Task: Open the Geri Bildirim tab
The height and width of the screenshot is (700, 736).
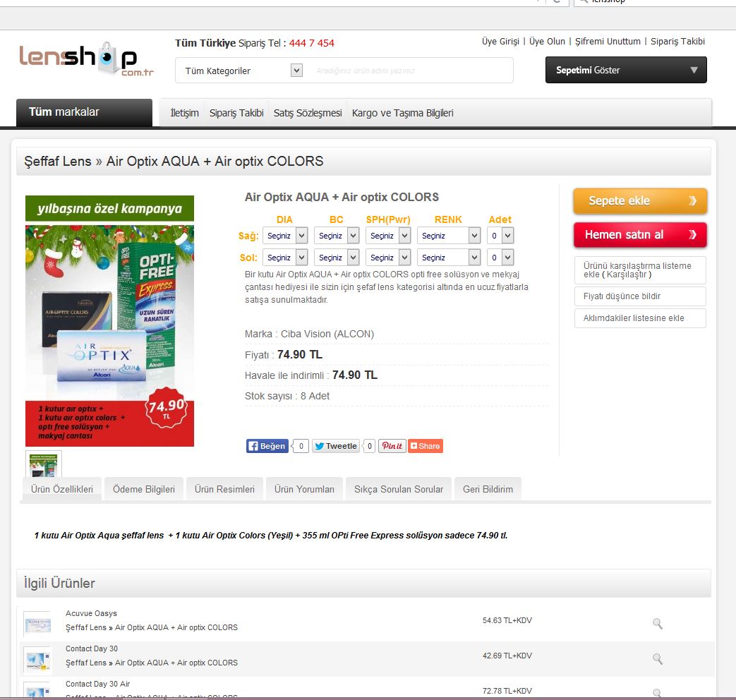Action: click(x=488, y=489)
